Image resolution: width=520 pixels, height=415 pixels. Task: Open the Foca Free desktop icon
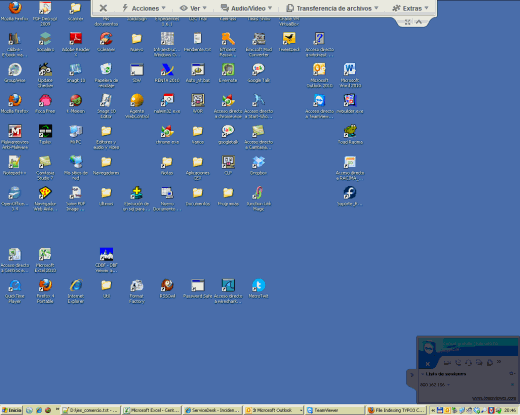pyautogui.click(x=45, y=103)
